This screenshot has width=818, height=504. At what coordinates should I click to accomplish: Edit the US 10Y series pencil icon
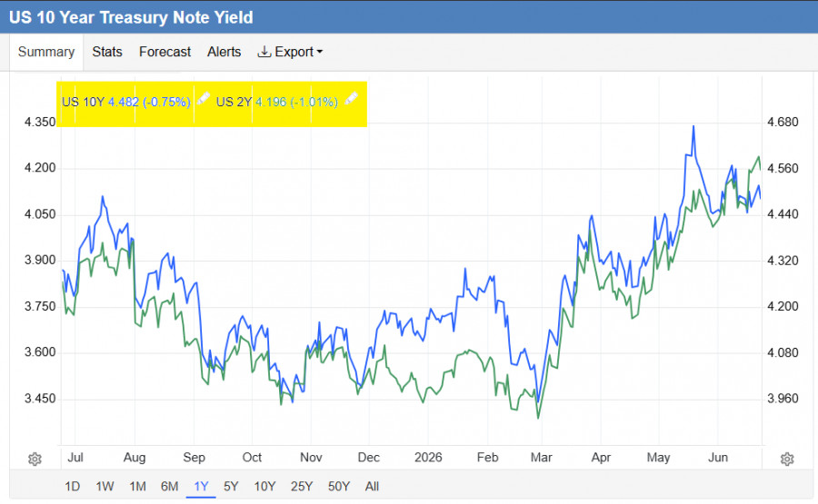203,98
